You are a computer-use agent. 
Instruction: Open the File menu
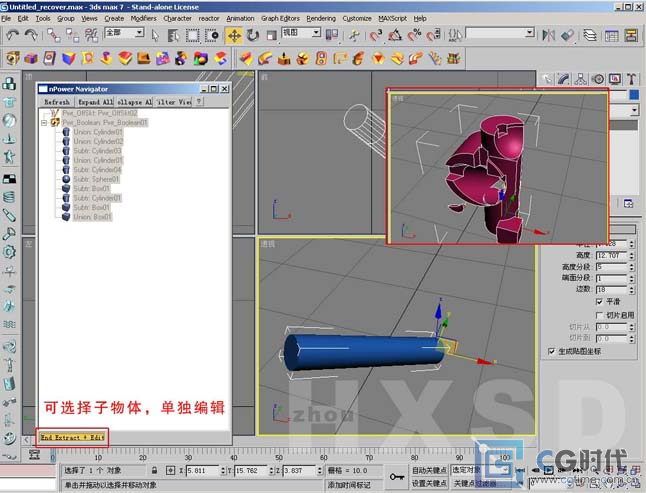[6, 19]
